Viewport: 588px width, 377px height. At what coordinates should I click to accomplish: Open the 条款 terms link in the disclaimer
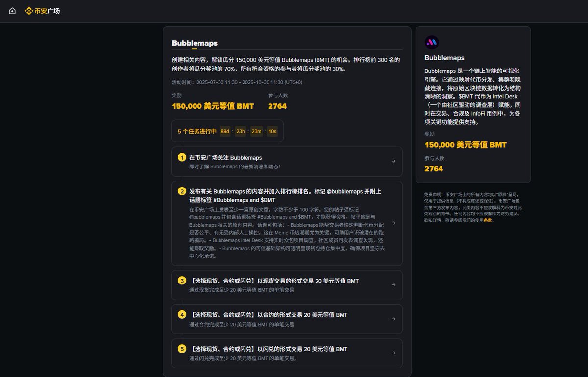(488, 220)
